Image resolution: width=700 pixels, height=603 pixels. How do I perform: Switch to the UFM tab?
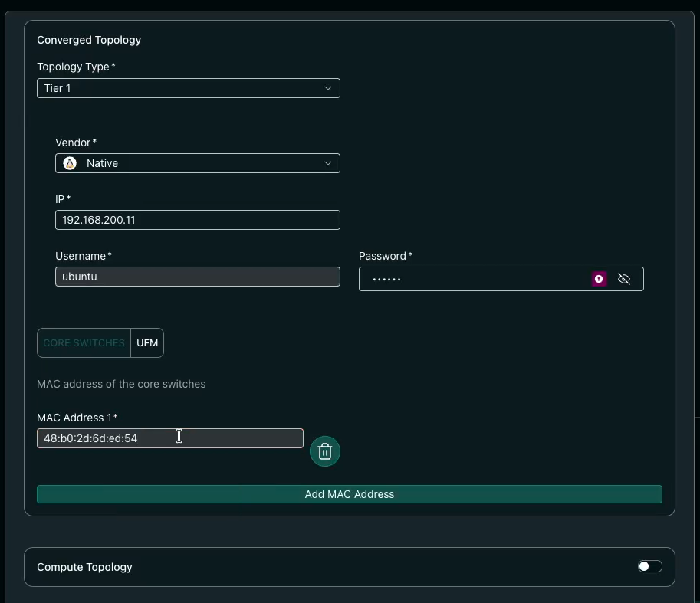point(147,342)
